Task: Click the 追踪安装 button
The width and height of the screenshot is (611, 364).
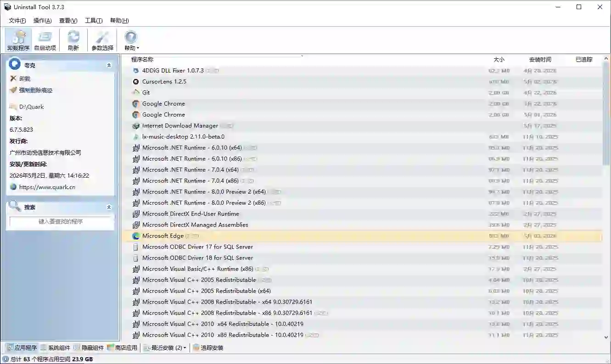Action: point(208,348)
